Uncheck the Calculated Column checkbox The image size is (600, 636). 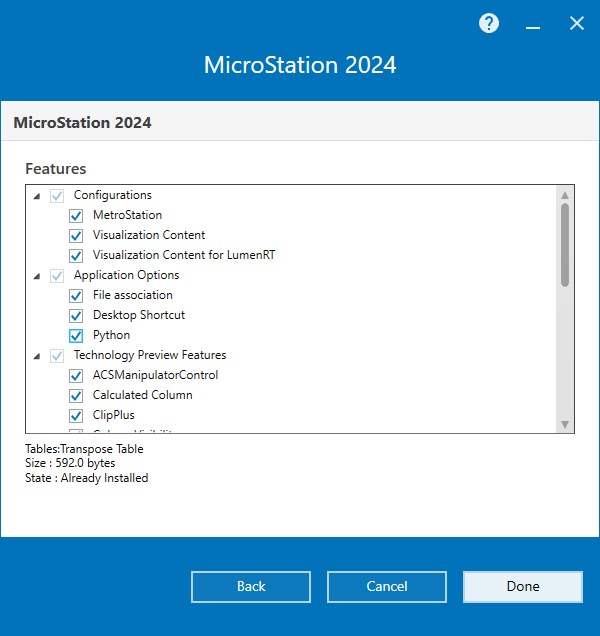[x=76, y=395]
